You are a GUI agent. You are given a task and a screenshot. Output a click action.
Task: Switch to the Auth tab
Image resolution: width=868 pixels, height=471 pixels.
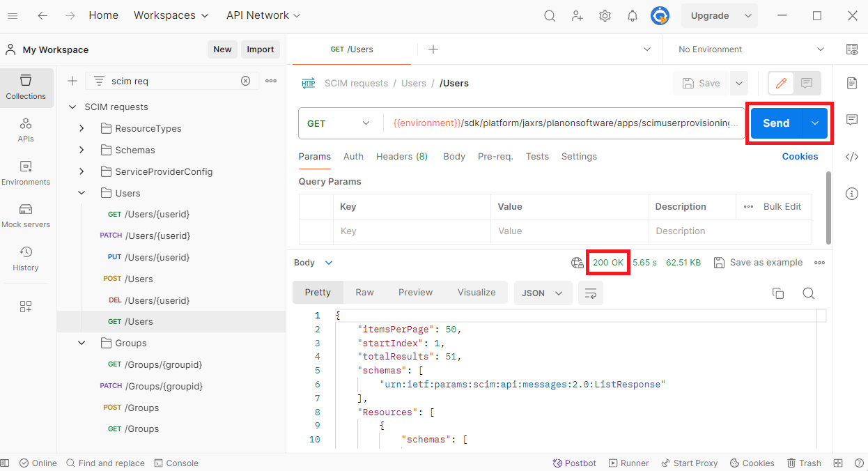[353, 156]
